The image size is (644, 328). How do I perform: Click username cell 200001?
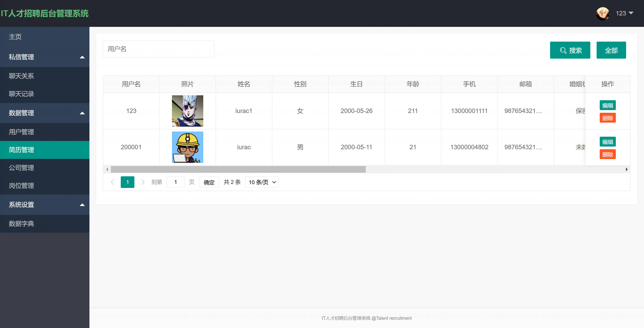pyautogui.click(x=131, y=147)
